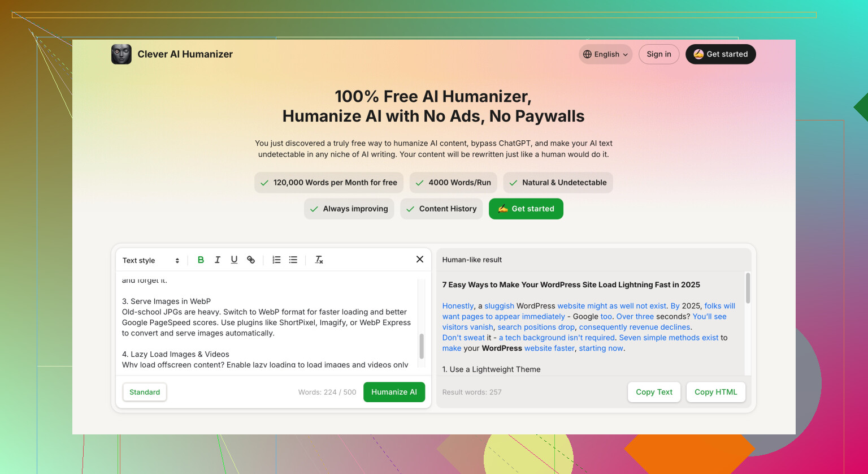Click the underline formatting icon
Image resolution: width=868 pixels, height=474 pixels.
[234, 260]
